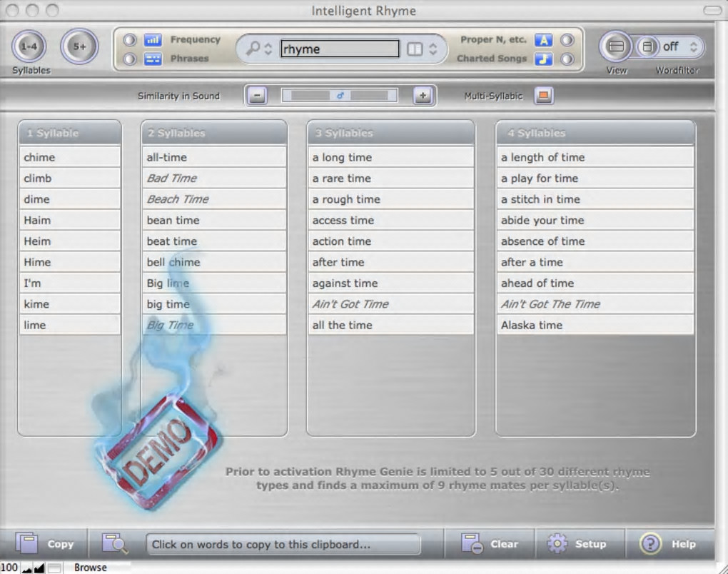The width and height of the screenshot is (728, 574).
Task: Click the Copy button
Action: click(44, 543)
